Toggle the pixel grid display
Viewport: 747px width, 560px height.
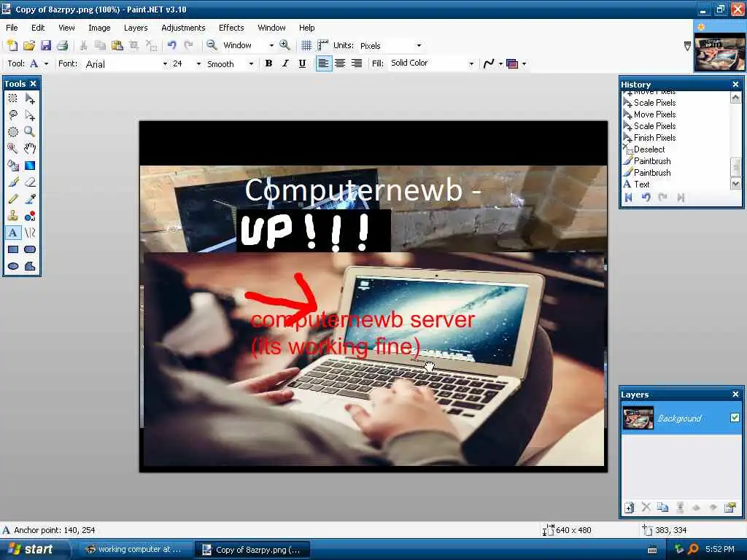click(x=306, y=45)
